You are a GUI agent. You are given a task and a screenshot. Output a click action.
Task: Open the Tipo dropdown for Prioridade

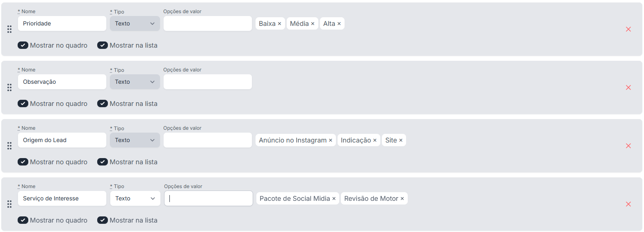135,23
